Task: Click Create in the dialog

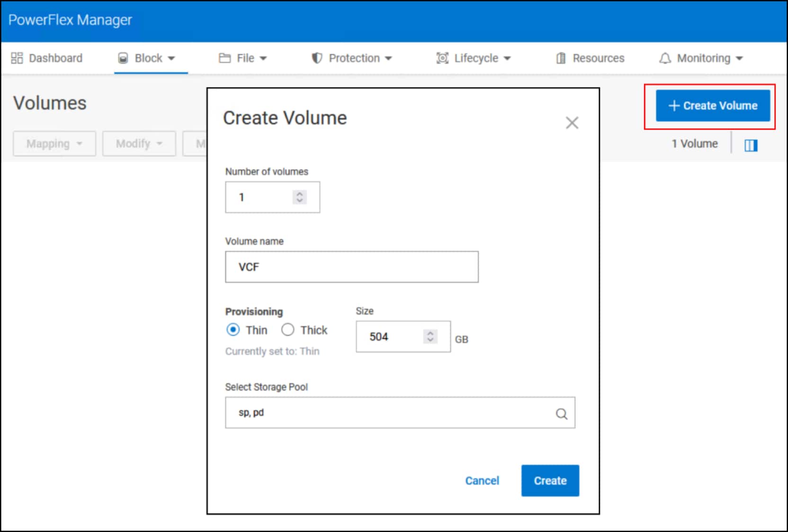Action: pos(550,480)
